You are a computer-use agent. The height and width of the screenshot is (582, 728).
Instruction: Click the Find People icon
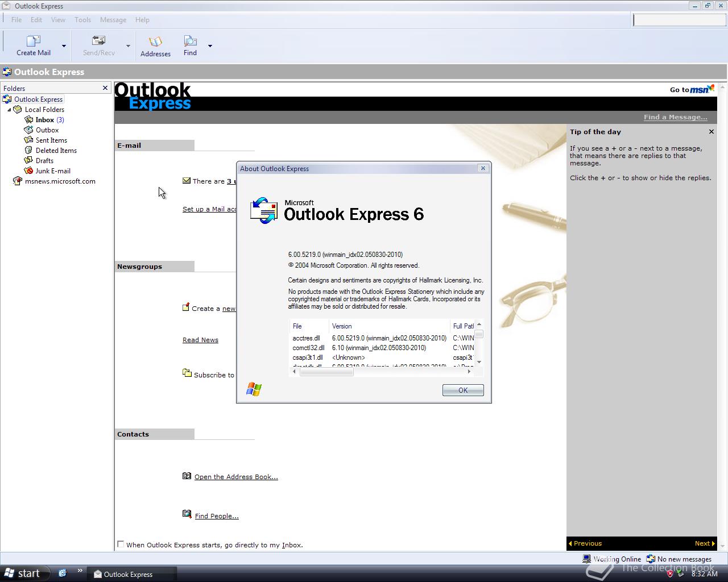(187, 514)
